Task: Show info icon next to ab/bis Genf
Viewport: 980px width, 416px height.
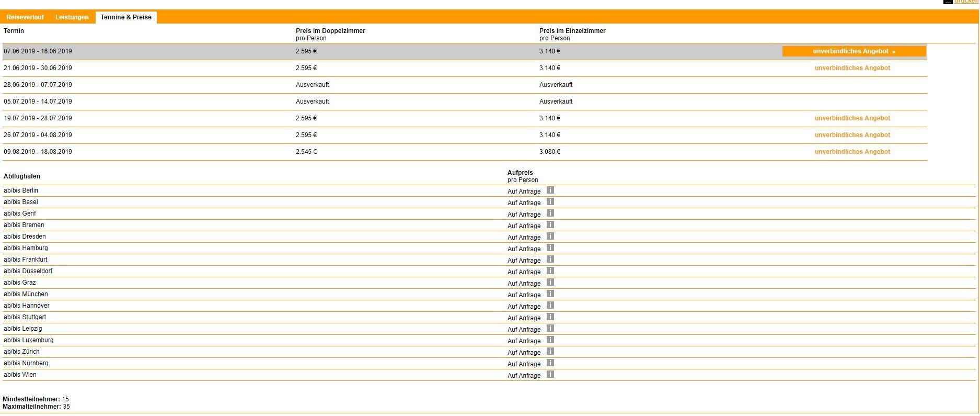Action: click(x=550, y=213)
